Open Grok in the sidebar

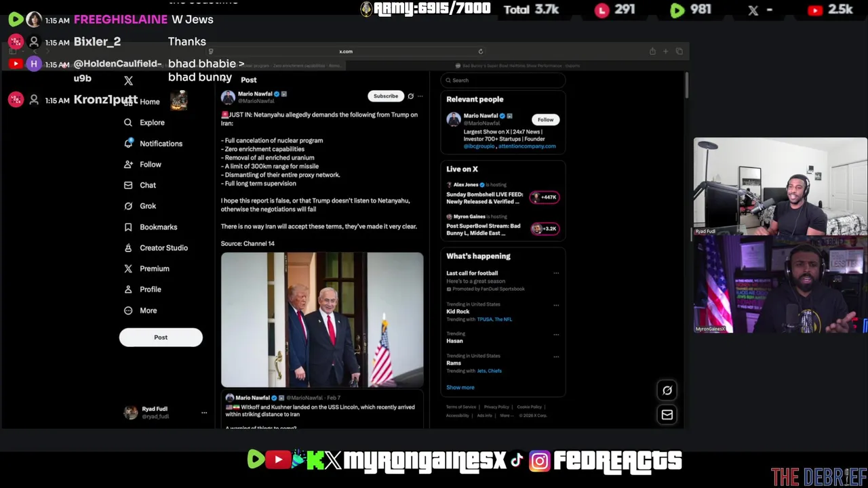(140, 206)
